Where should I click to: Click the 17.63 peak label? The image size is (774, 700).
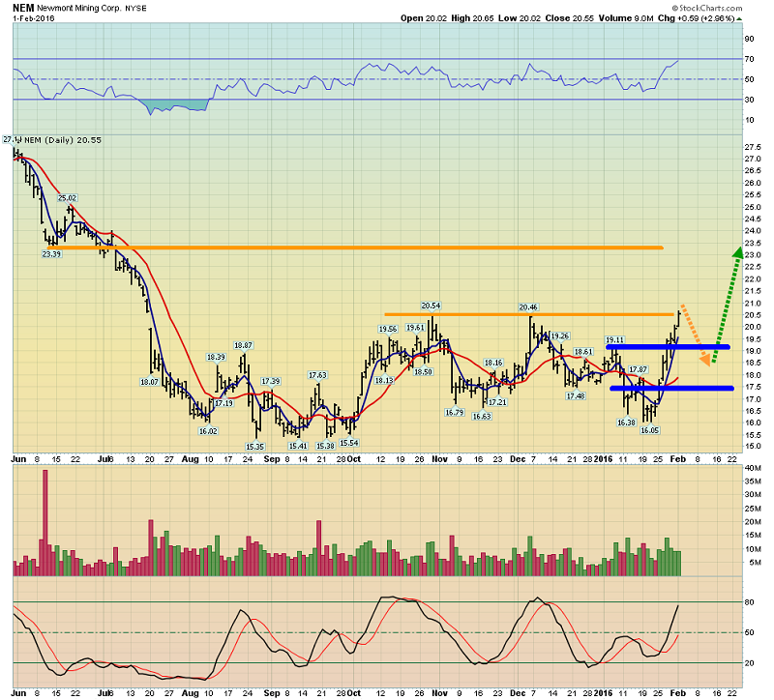pos(317,375)
